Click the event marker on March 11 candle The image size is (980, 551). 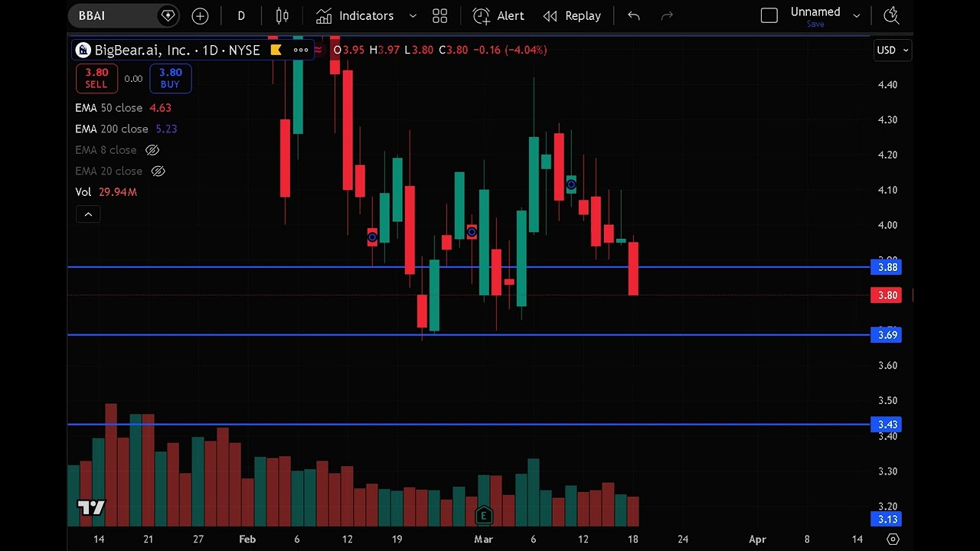(x=571, y=184)
